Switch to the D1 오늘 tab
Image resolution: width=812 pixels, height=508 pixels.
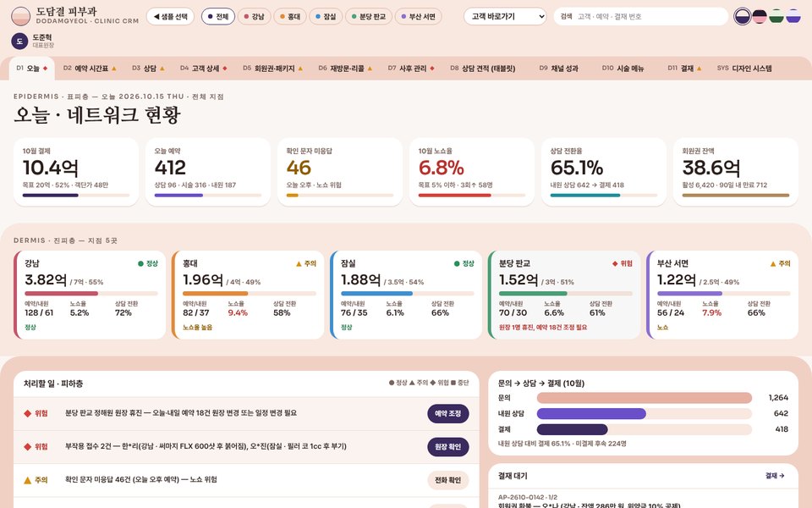(31, 69)
